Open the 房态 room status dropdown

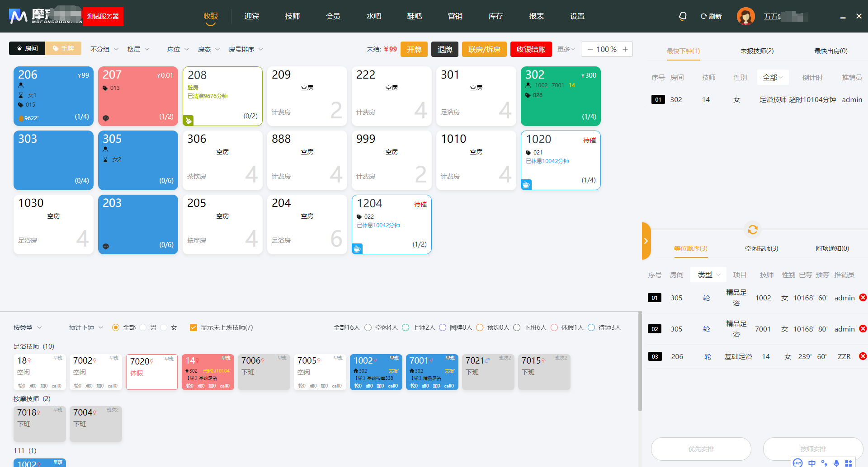[209, 49]
